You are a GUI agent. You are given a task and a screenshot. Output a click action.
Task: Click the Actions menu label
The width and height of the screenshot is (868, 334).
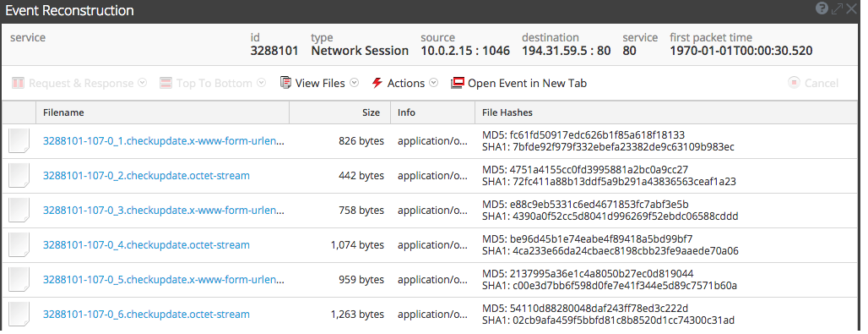[406, 83]
